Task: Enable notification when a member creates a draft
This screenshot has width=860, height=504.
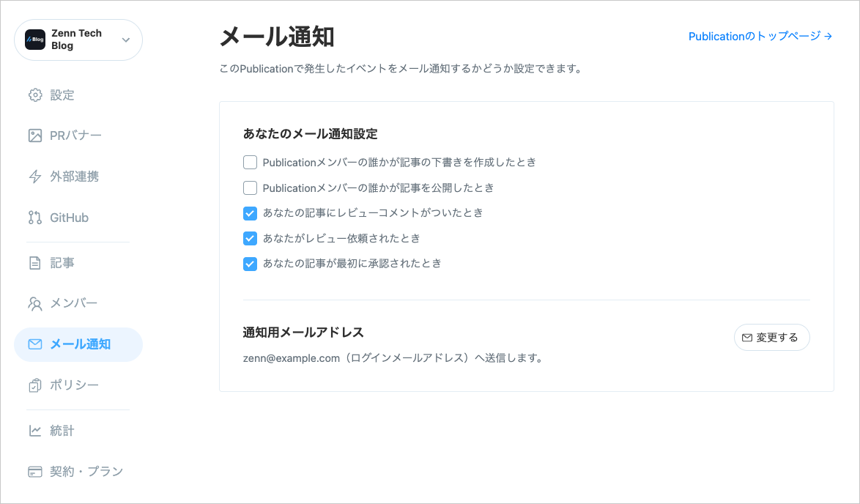Action: 250,163
